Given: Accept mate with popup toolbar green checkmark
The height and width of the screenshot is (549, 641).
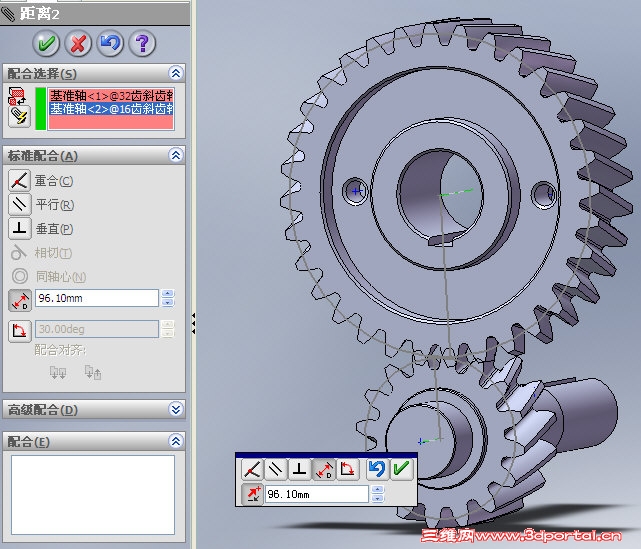Looking at the screenshot, I should tap(401, 469).
